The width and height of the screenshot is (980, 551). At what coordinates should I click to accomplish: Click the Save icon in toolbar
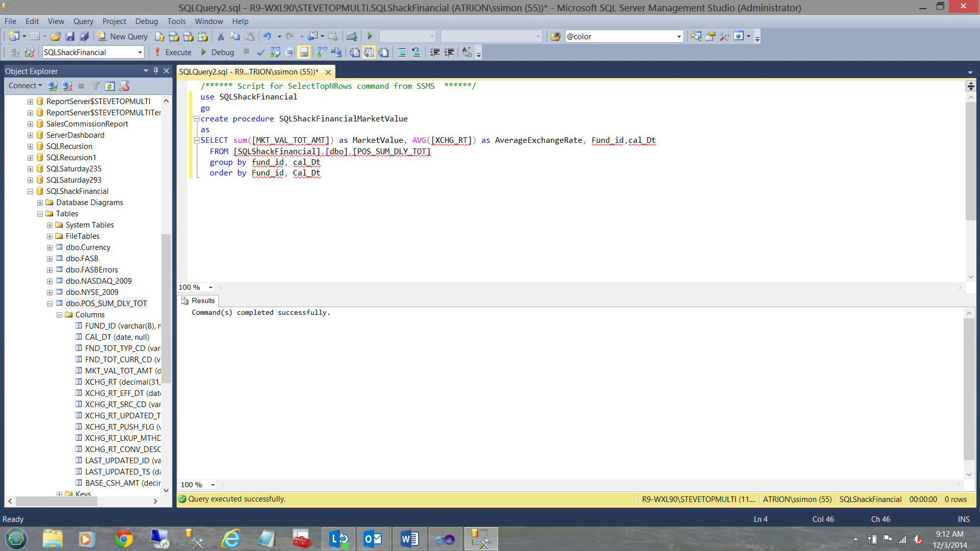coord(70,36)
